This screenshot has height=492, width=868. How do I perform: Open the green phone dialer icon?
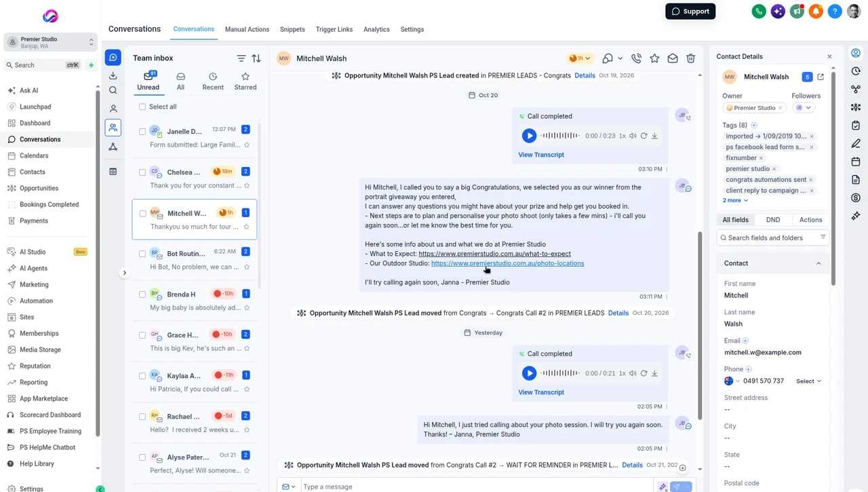759,12
